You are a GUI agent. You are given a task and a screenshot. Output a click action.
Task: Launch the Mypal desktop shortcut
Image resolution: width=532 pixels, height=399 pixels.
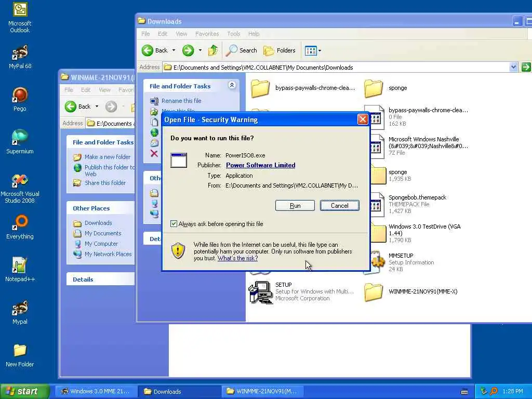click(20, 312)
